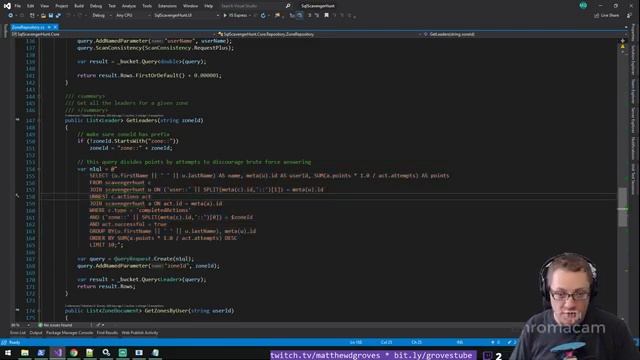Viewport: 640px width, 360px height.
Task: Click the Ready status text
Action: tap(14, 342)
